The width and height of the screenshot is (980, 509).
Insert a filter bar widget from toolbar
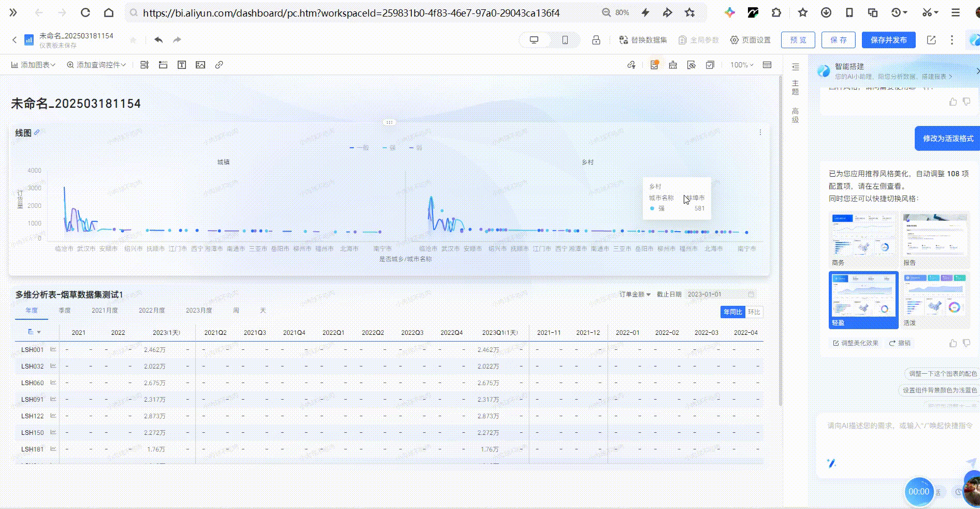(x=145, y=65)
